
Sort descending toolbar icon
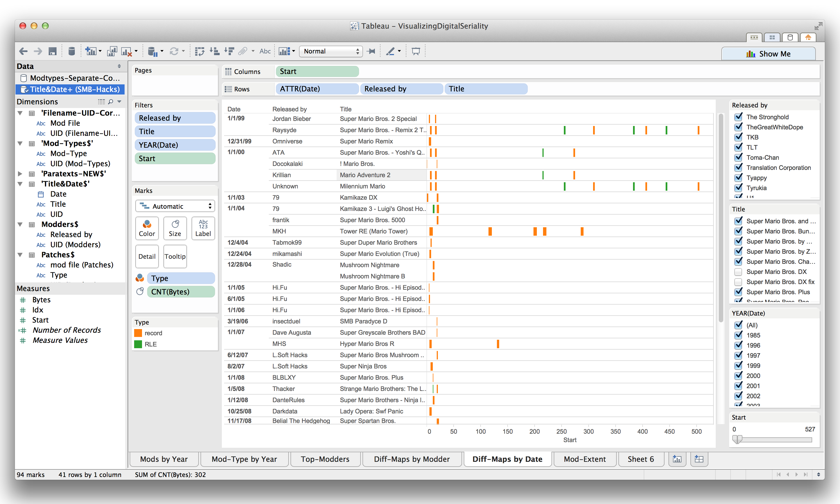click(229, 51)
